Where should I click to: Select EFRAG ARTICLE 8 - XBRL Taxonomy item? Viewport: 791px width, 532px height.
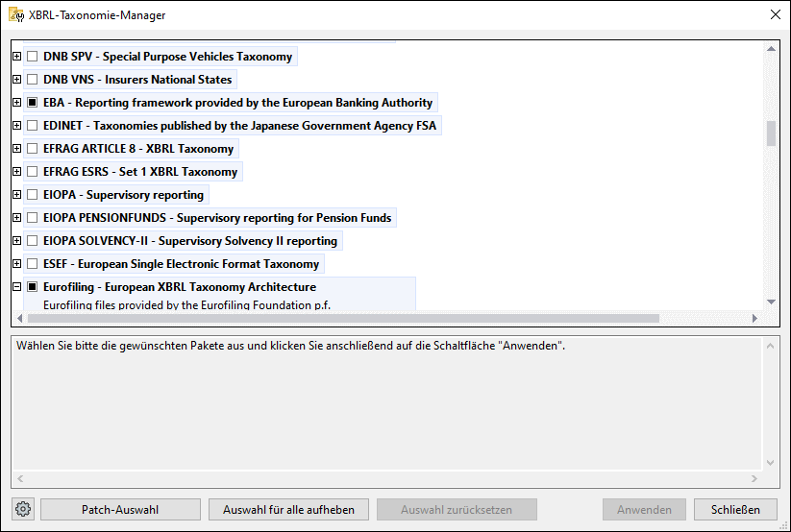click(x=138, y=149)
